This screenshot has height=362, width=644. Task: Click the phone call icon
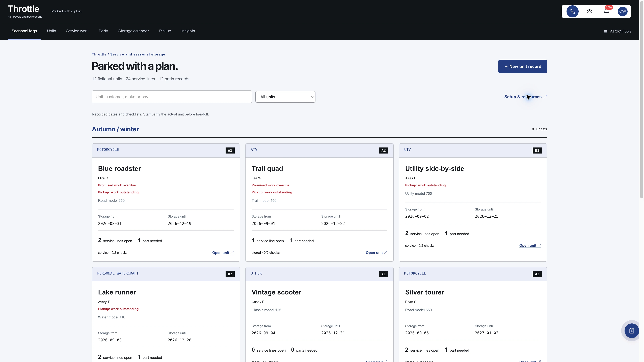572,12
